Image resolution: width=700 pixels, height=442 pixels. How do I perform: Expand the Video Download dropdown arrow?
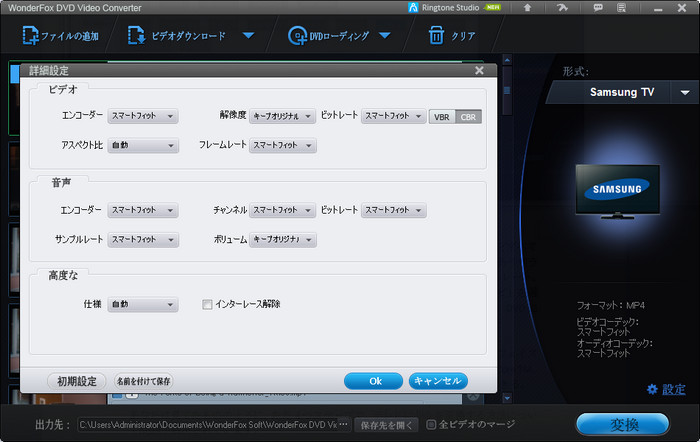[249, 35]
